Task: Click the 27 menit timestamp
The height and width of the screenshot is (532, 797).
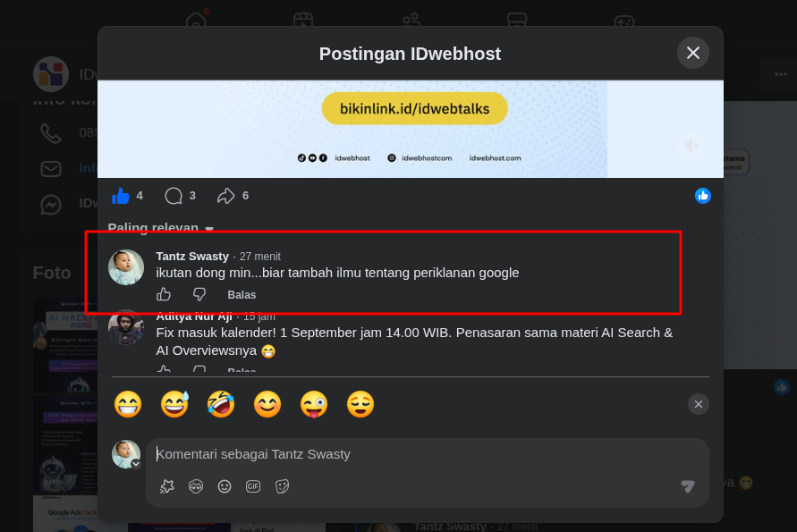Action: (x=259, y=257)
